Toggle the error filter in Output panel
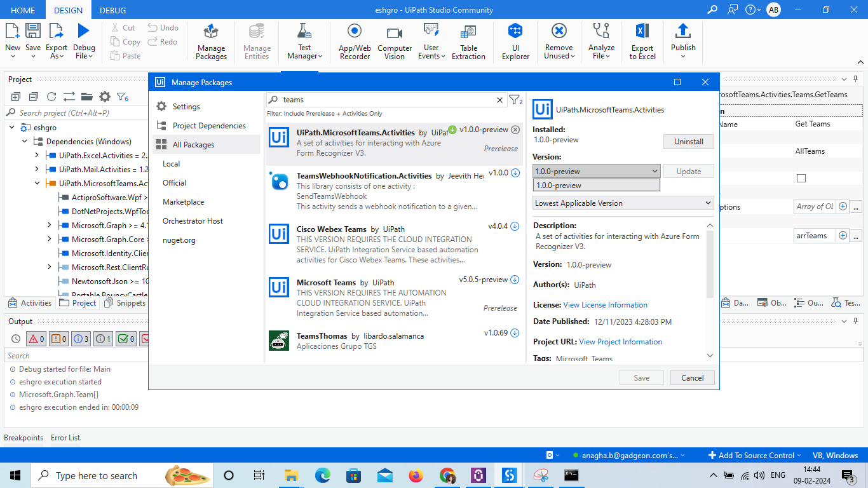Image resolution: width=868 pixels, height=488 pixels. click(36, 339)
